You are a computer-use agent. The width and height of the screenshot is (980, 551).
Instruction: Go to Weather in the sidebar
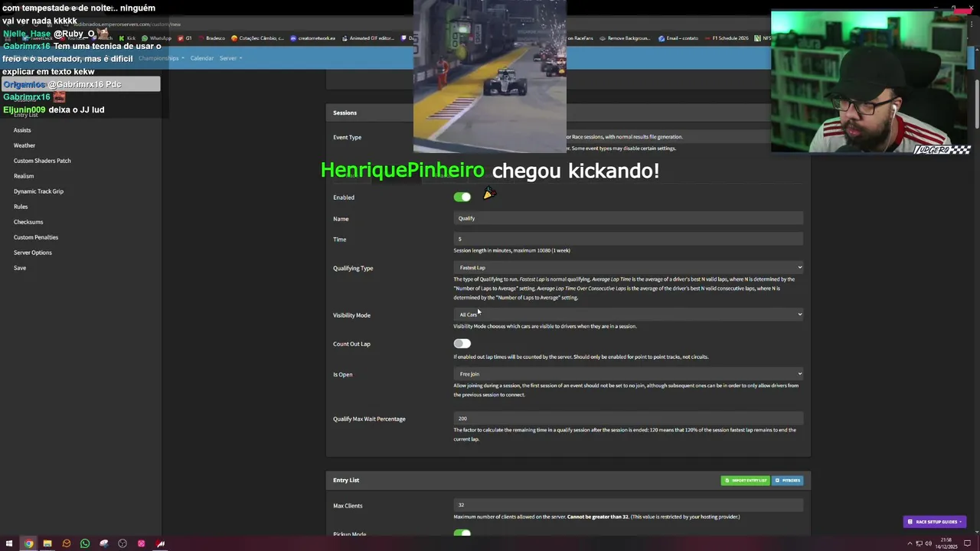pyautogui.click(x=24, y=145)
